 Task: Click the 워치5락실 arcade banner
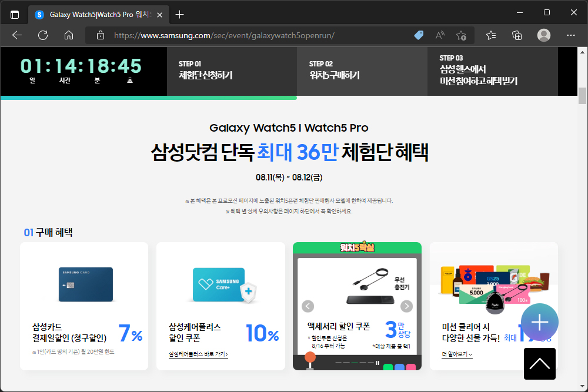[357, 247]
